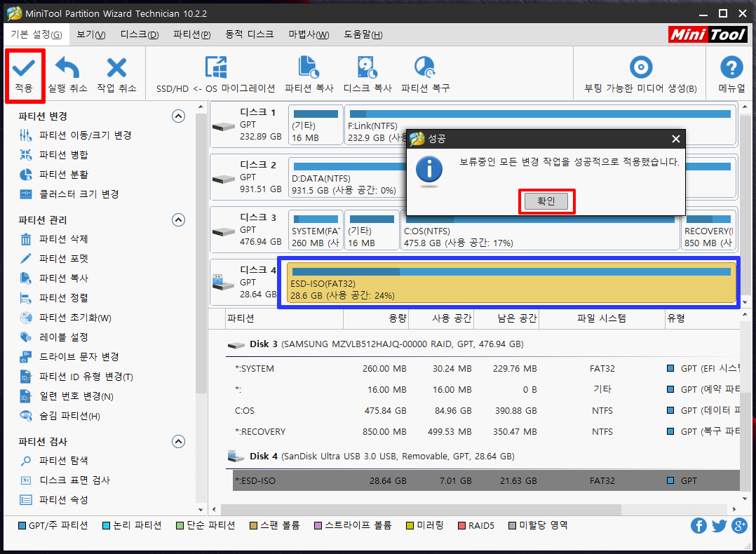Open the Facebook share icon
756x554 pixels.
pyautogui.click(x=698, y=525)
